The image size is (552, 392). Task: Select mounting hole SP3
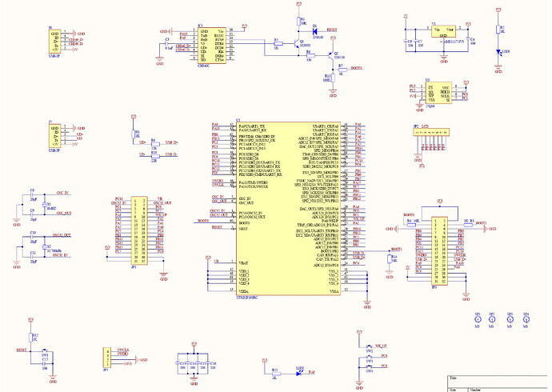pyautogui.click(x=510, y=319)
